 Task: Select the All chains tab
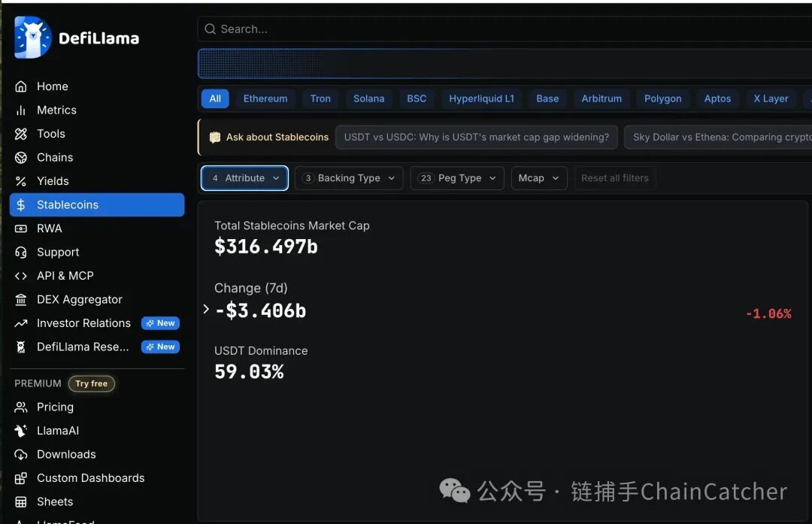[x=215, y=98]
